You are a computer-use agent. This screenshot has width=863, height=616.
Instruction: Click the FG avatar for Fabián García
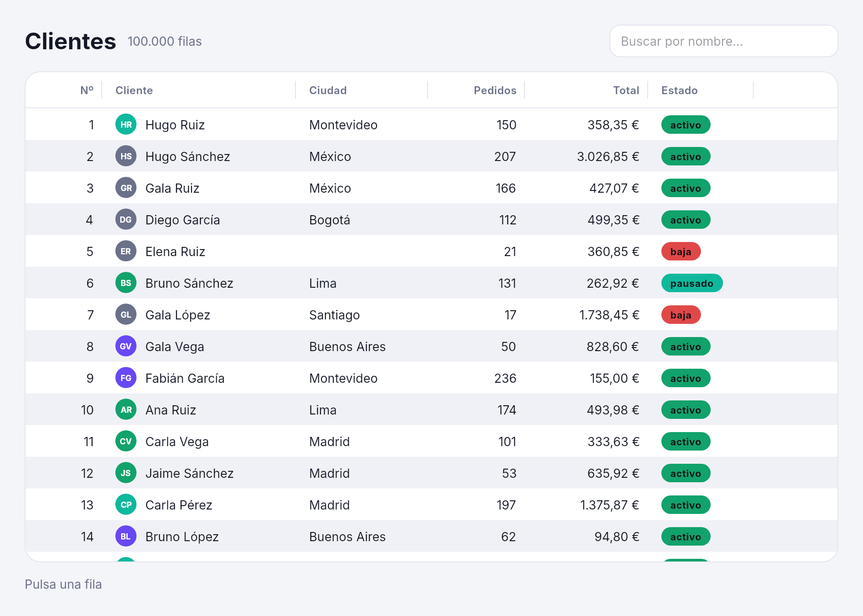click(x=126, y=378)
